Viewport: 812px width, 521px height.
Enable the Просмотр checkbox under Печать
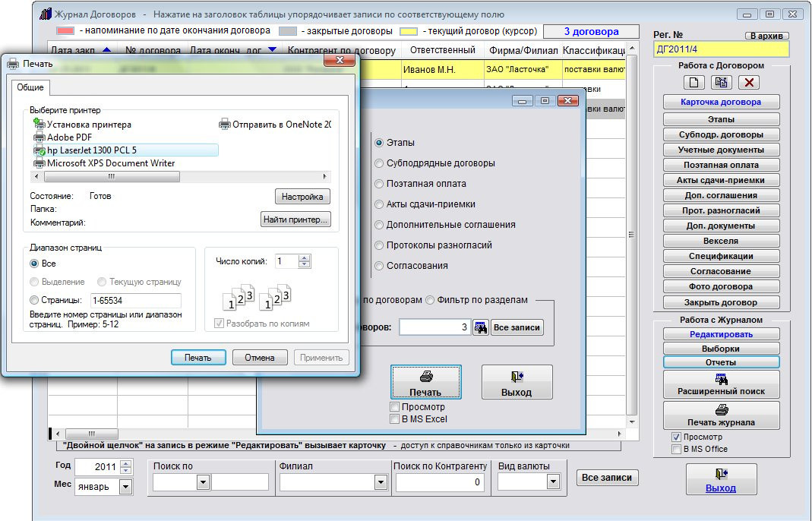tap(394, 408)
